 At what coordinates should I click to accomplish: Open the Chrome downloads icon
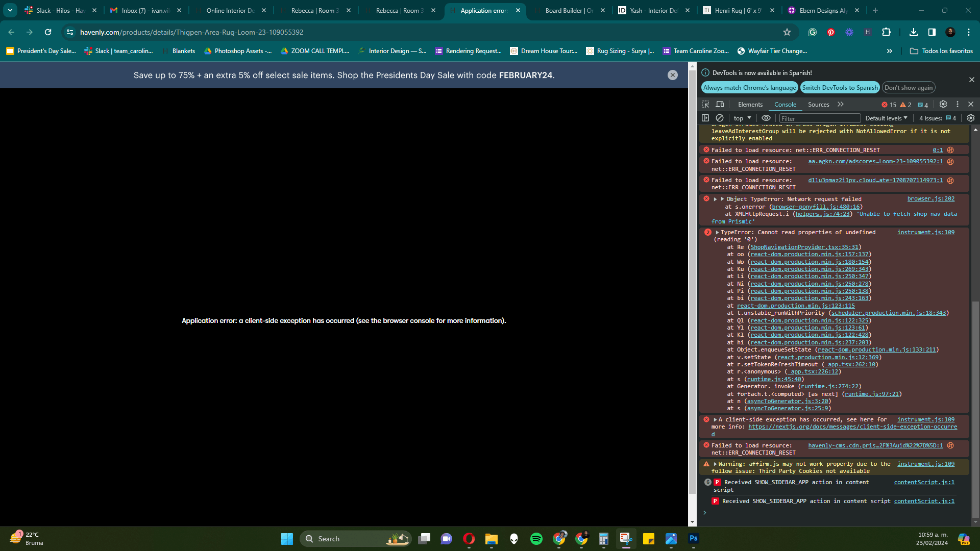(914, 32)
